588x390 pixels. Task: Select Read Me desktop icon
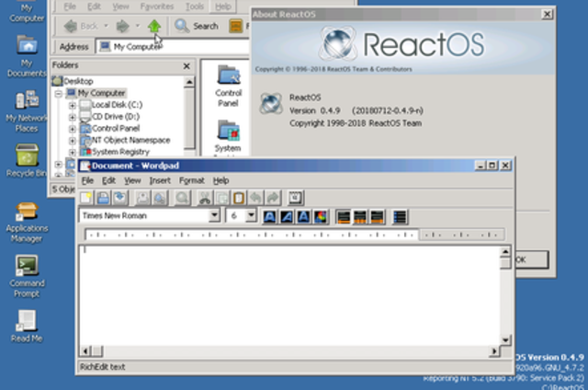[27, 327]
